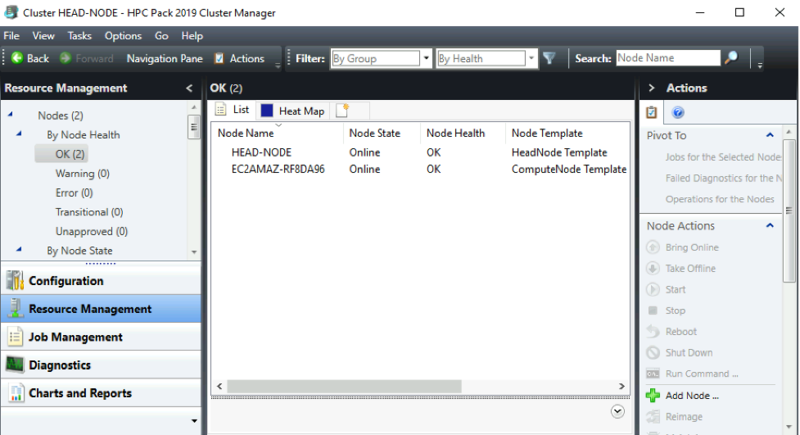The height and width of the screenshot is (435, 800).
Task: Click the Forward arrow icon
Action: (x=65, y=58)
